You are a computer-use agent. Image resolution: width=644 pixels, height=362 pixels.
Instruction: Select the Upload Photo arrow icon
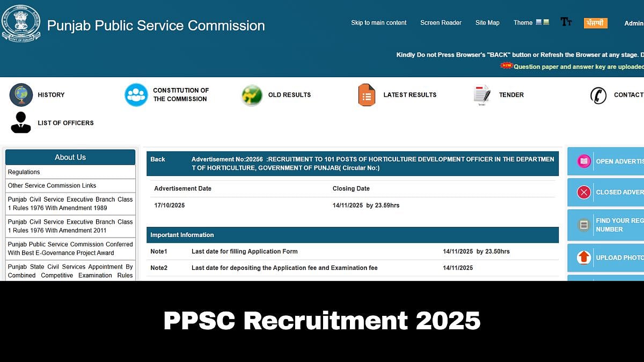point(583,257)
